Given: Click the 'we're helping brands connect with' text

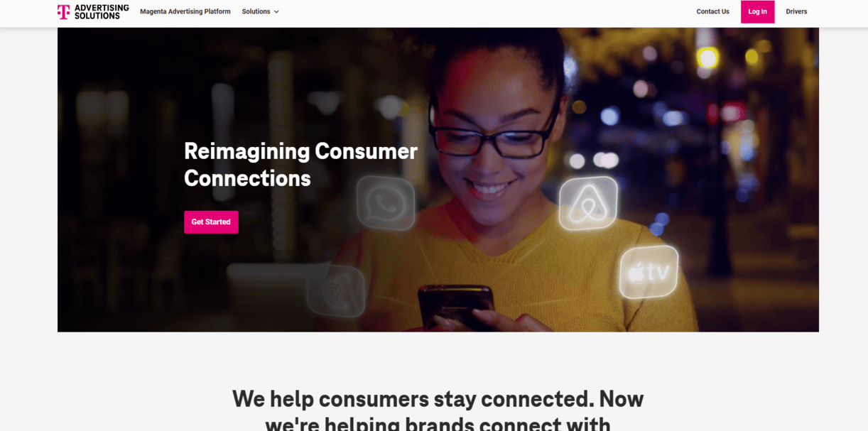Looking at the screenshot, I should [438, 424].
